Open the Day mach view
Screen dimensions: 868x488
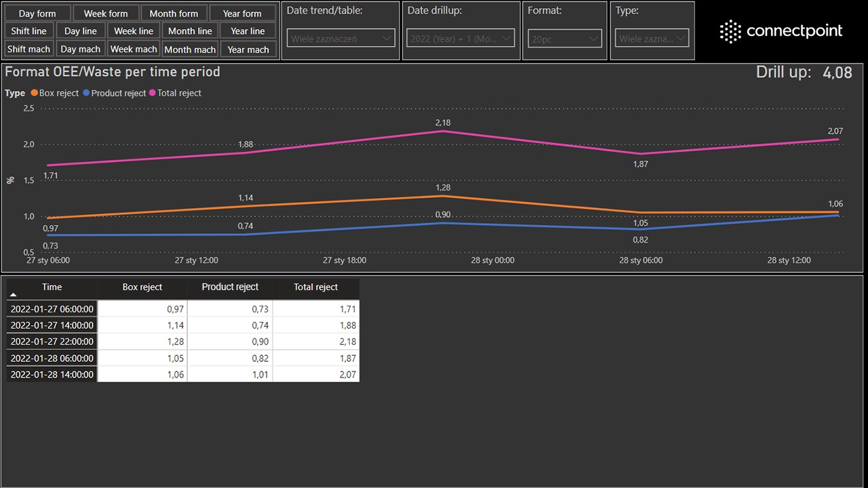click(x=81, y=49)
